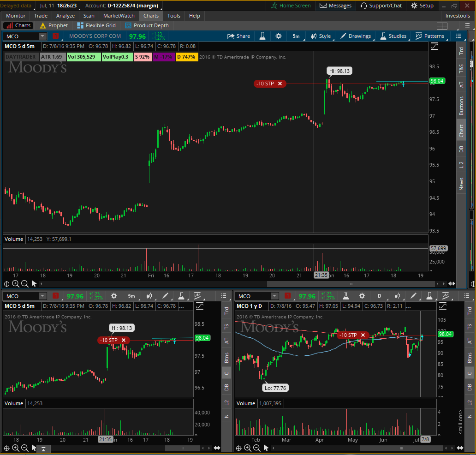Click bottom-left chart horizontal scrollbar thumb
Image resolution: width=476 pixels, height=455 pixels.
(x=183, y=449)
